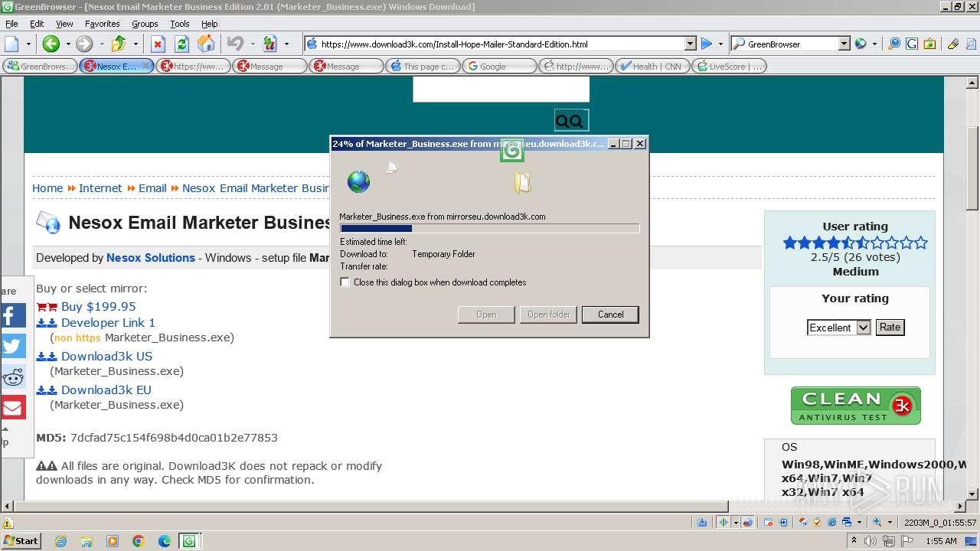The height and width of the screenshot is (551, 980).
Task: Click Download3k US mirror link
Action: pyautogui.click(x=106, y=357)
